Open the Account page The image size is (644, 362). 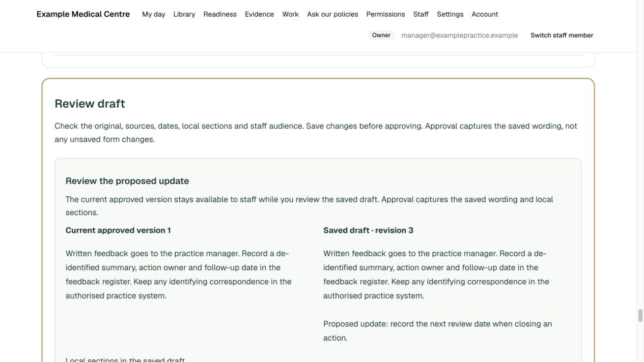(485, 14)
